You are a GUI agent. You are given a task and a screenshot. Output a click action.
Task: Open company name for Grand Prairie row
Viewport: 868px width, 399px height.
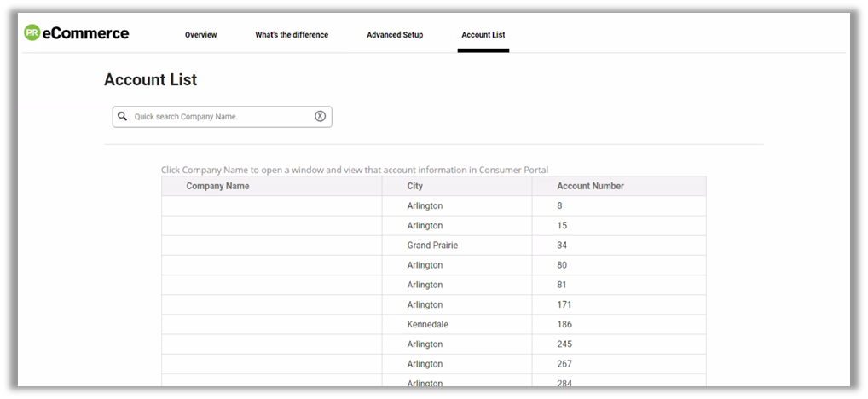pos(271,246)
